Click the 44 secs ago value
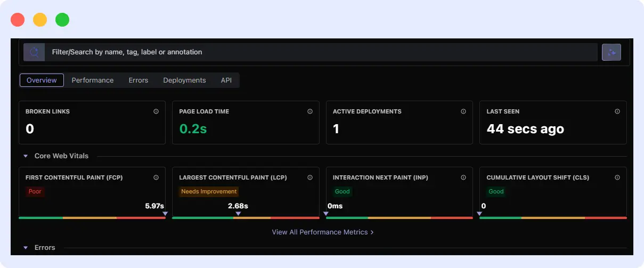Screen dimensions: 644x268 (x=525, y=129)
